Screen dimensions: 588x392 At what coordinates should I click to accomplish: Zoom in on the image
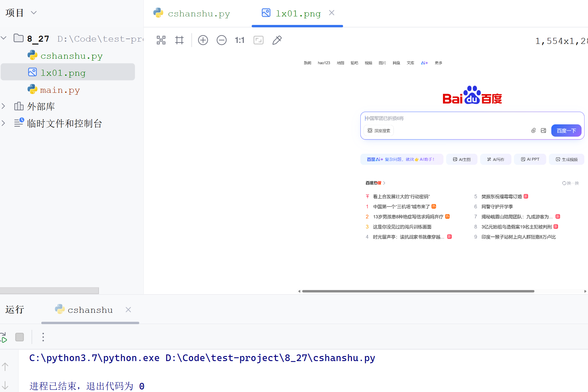[203, 40]
